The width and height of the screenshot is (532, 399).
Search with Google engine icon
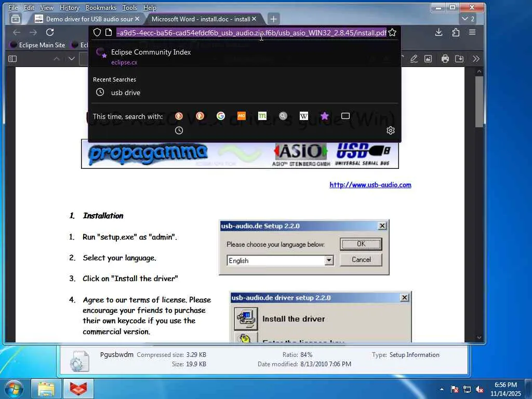pyautogui.click(x=220, y=116)
